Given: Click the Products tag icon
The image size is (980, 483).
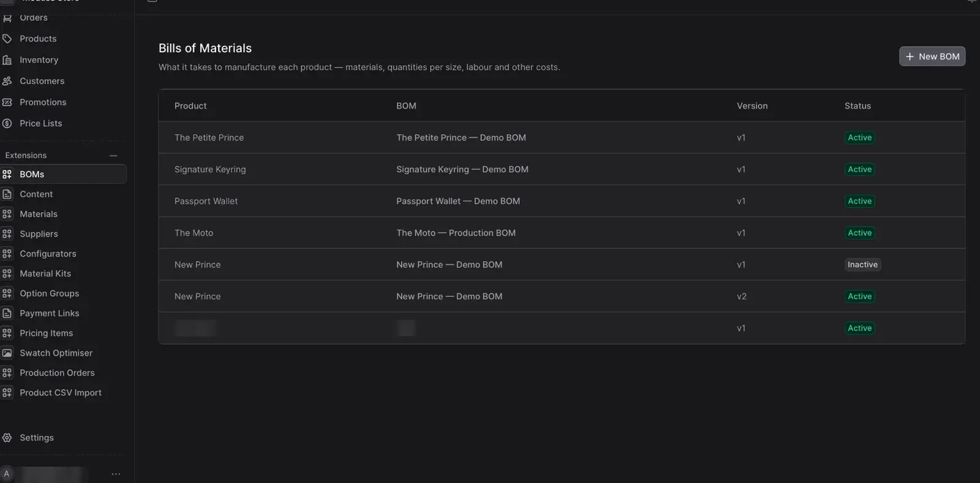Looking at the screenshot, I should tap(7, 39).
